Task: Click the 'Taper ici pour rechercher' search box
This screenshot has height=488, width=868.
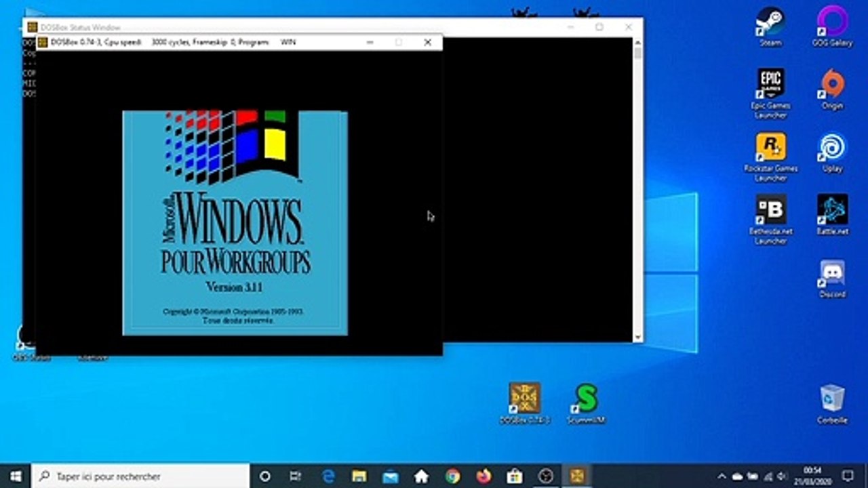Action: [141, 476]
